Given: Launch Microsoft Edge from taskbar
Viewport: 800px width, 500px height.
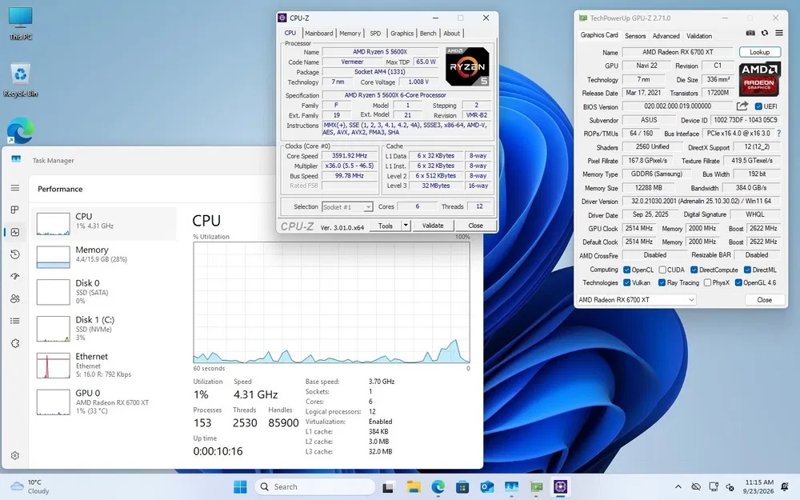Looking at the screenshot, I should click(x=438, y=487).
